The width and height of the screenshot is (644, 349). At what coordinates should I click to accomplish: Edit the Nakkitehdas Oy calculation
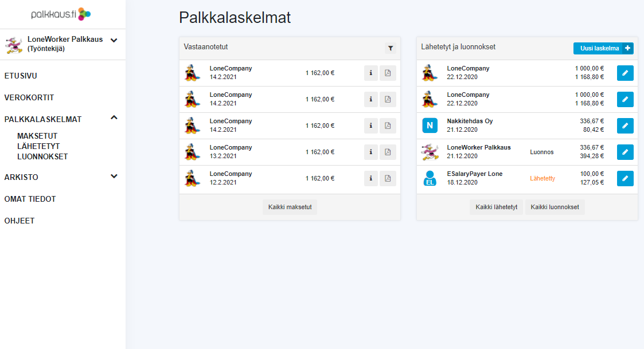click(x=625, y=126)
